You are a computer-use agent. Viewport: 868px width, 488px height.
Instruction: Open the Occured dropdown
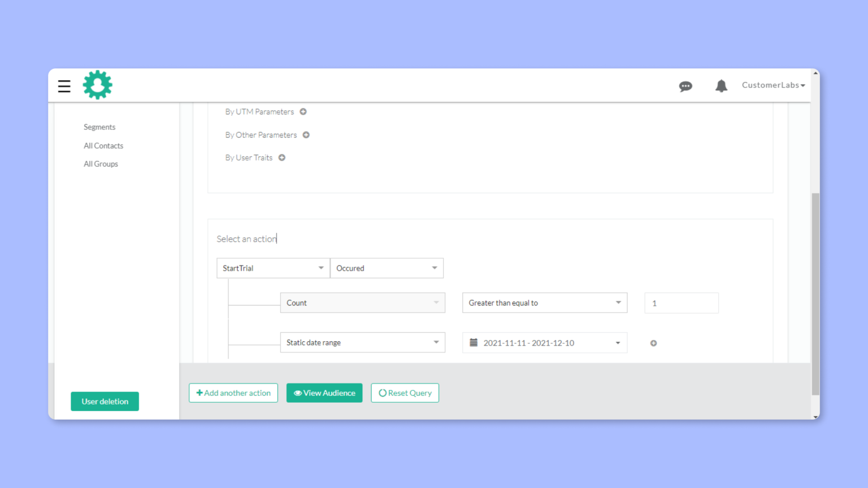[x=387, y=268]
